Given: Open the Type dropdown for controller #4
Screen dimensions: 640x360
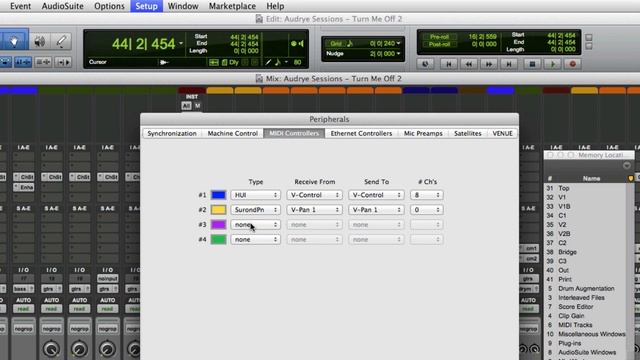Looking at the screenshot, I should click(256, 240).
